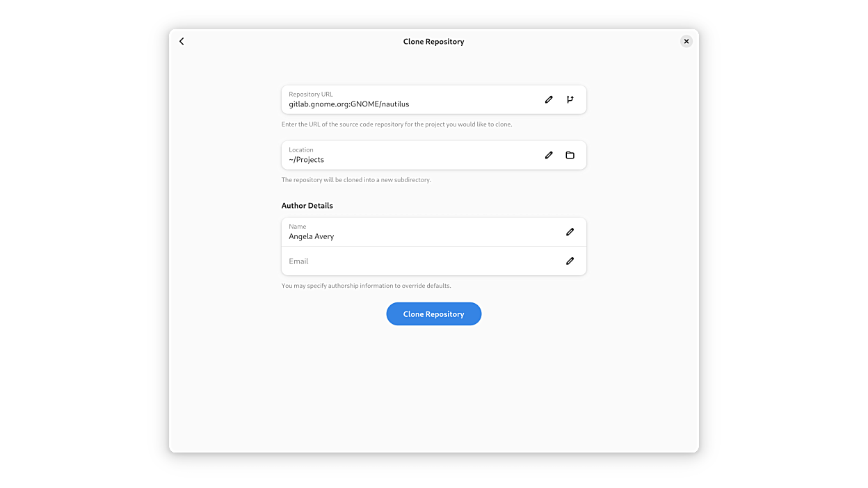Image resolution: width=868 pixels, height=488 pixels.
Task: Go back using the header arrow
Action: point(182,42)
